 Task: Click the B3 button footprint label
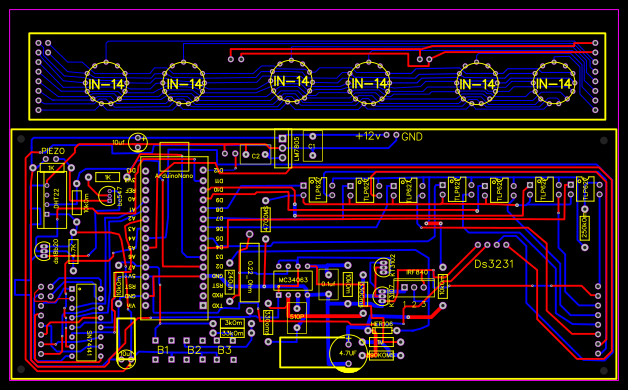point(225,350)
